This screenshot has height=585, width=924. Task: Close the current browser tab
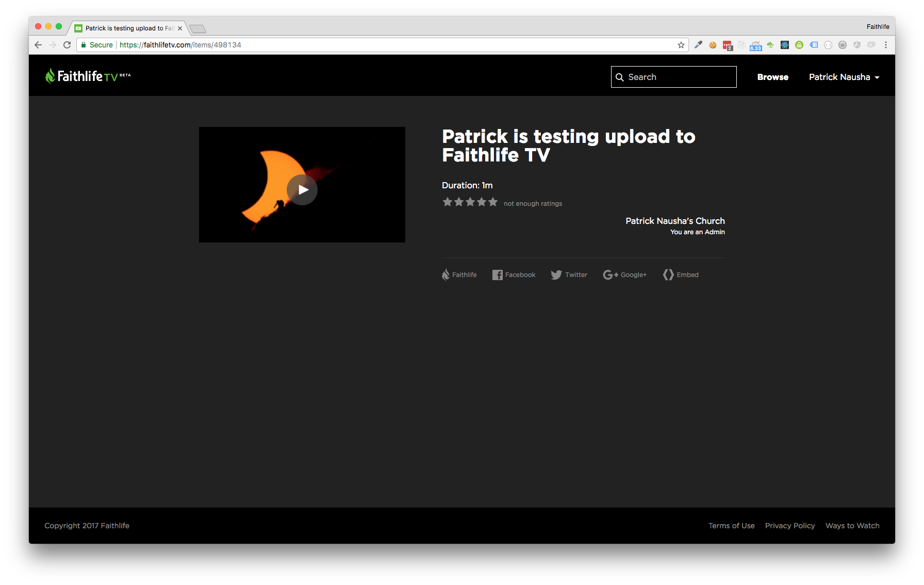tap(180, 28)
